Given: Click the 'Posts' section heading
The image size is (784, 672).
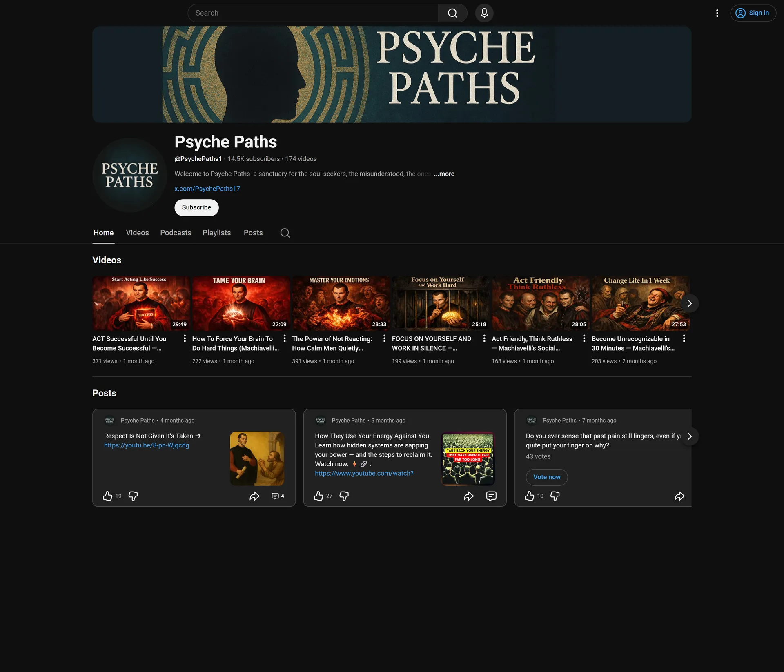Looking at the screenshot, I should [104, 393].
